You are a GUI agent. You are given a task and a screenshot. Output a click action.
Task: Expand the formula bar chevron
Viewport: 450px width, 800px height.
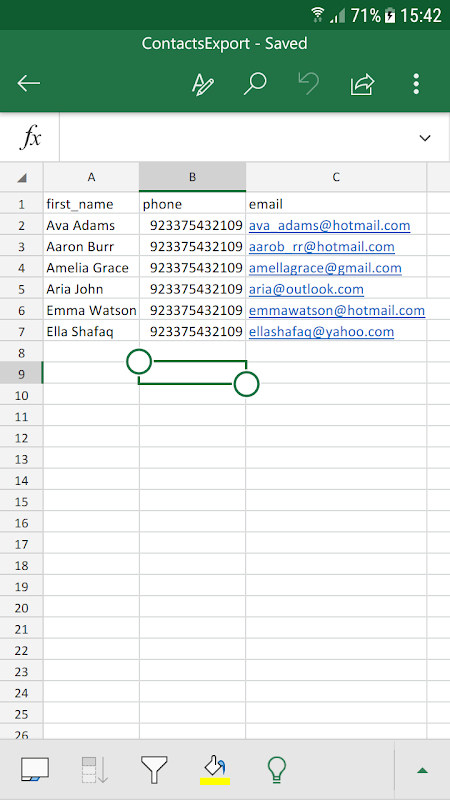[x=424, y=138]
